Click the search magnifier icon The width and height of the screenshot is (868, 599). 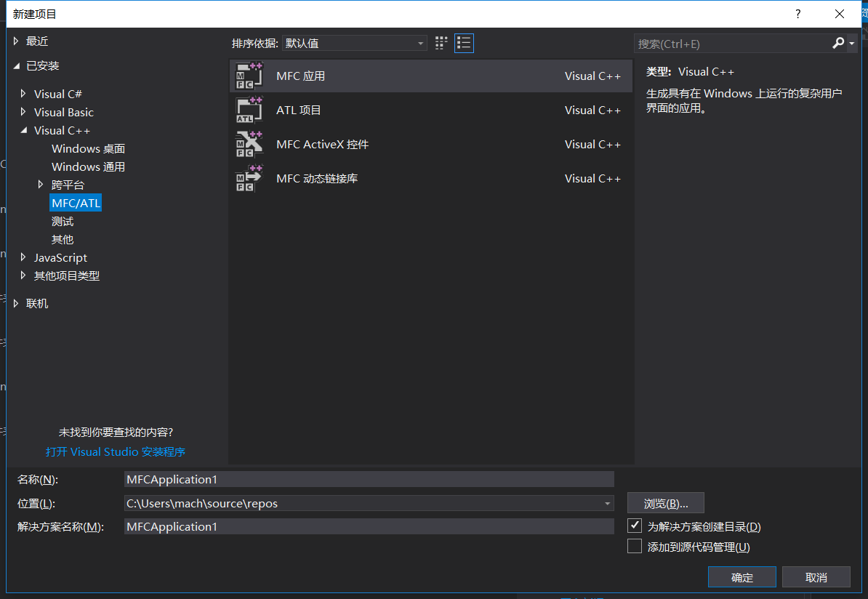point(838,43)
